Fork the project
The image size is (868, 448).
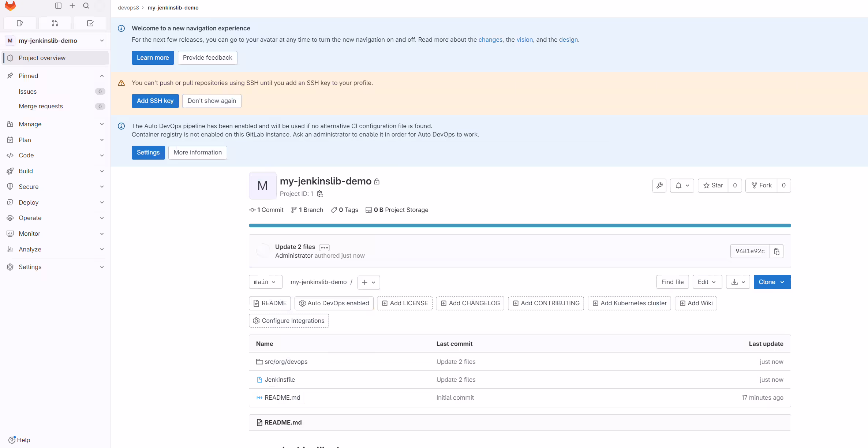(x=761, y=186)
